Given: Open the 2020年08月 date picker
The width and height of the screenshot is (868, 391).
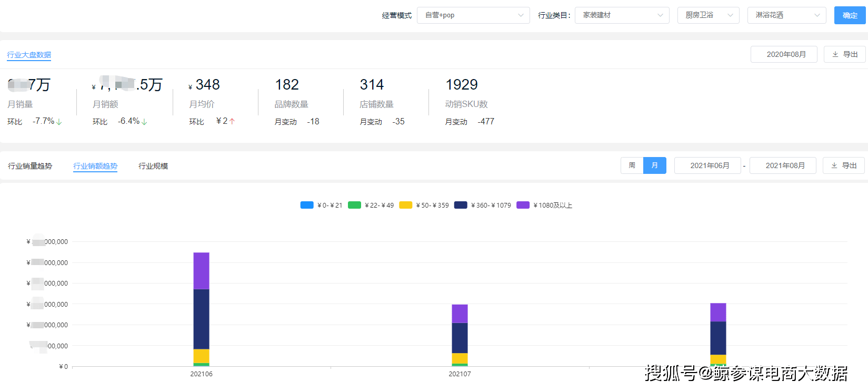Looking at the screenshot, I should [784, 54].
